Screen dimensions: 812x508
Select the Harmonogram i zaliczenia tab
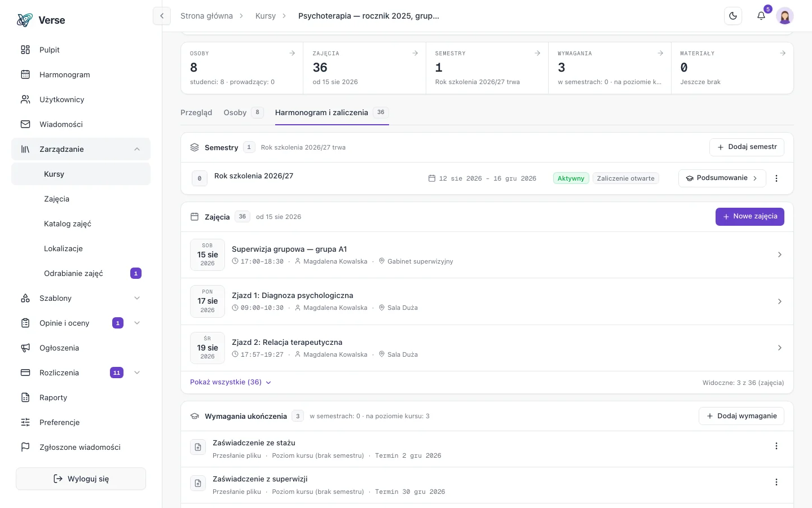tap(332, 112)
